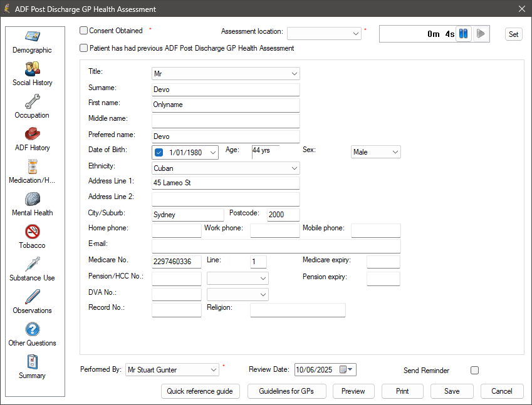Click the Medicare Line number field
This screenshot has height=405, width=532.
point(258,262)
